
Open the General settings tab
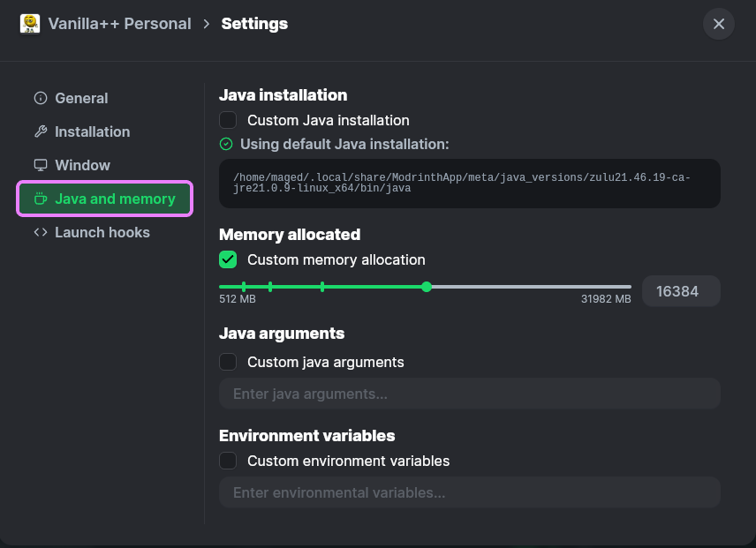pos(104,98)
